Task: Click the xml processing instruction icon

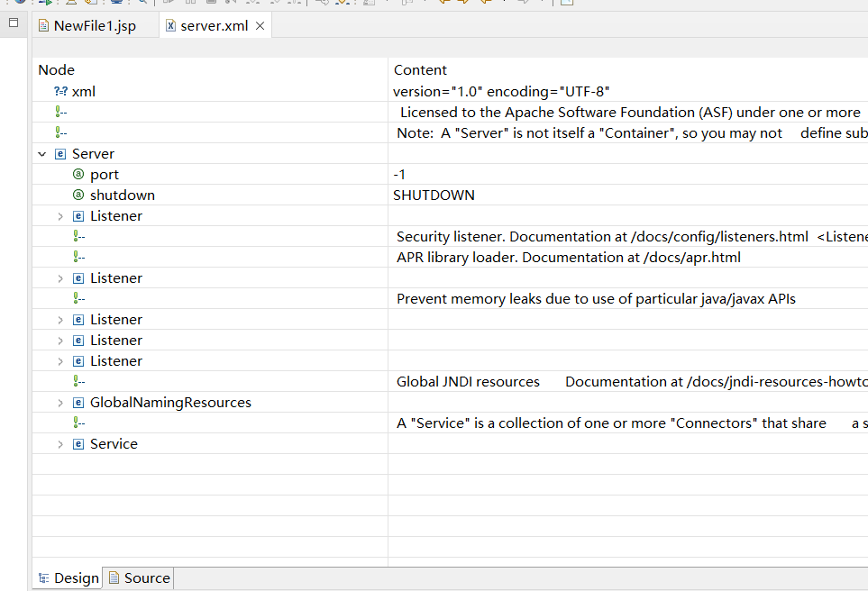Action: (x=61, y=91)
